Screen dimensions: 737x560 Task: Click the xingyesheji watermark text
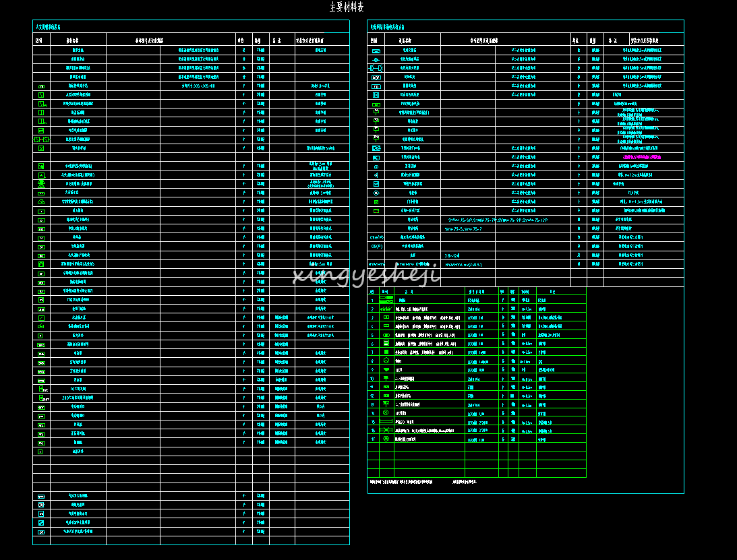(x=367, y=275)
